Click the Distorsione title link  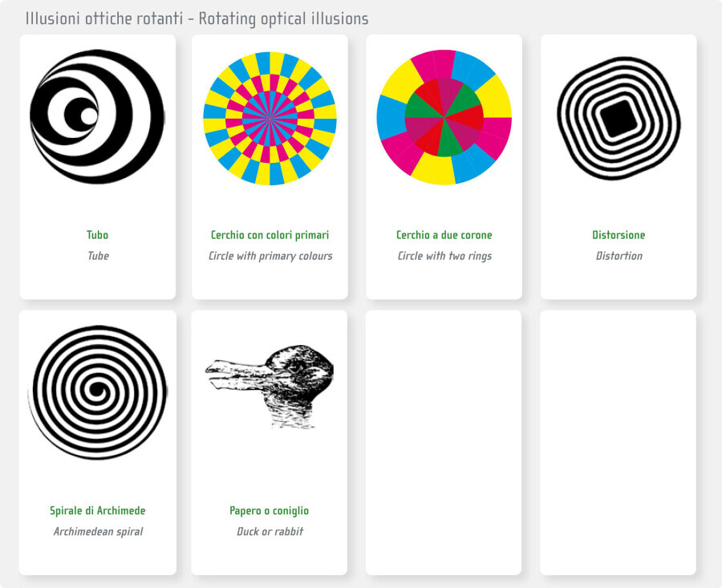tap(619, 235)
